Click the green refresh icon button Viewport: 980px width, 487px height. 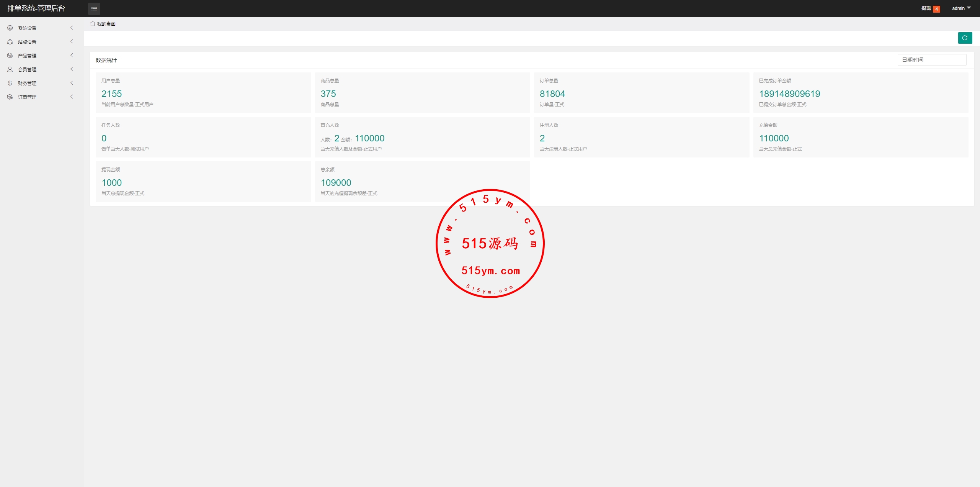965,38
